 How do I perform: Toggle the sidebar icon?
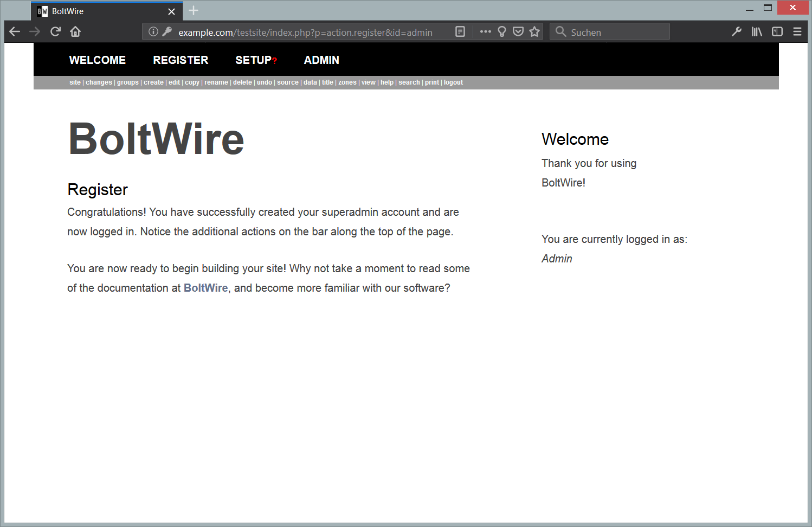[x=777, y=31]
